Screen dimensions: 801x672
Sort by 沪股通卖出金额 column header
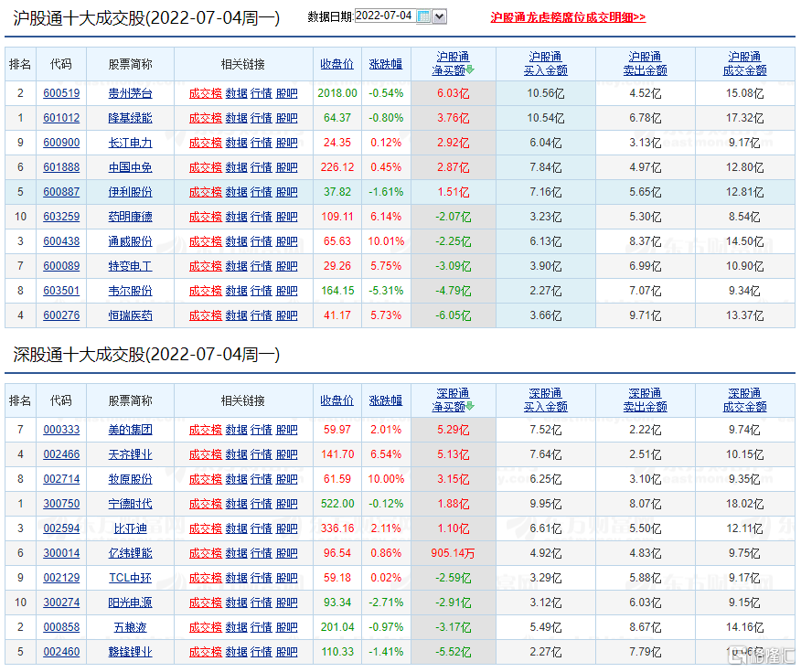click(646, 64)
